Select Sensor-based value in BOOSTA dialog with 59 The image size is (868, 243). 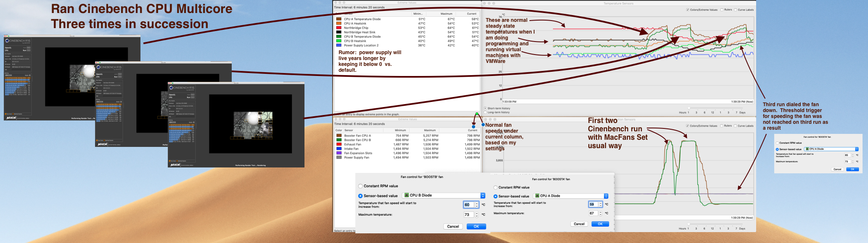495,196
